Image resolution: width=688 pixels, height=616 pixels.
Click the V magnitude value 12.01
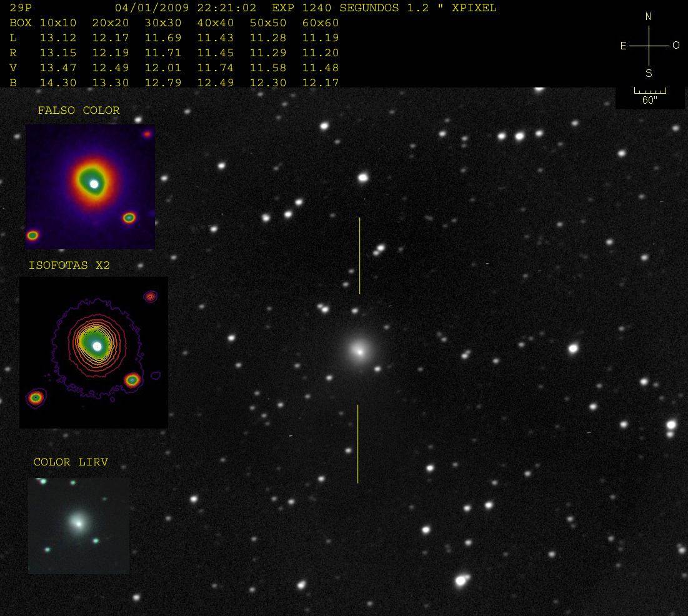coord(163,68)
